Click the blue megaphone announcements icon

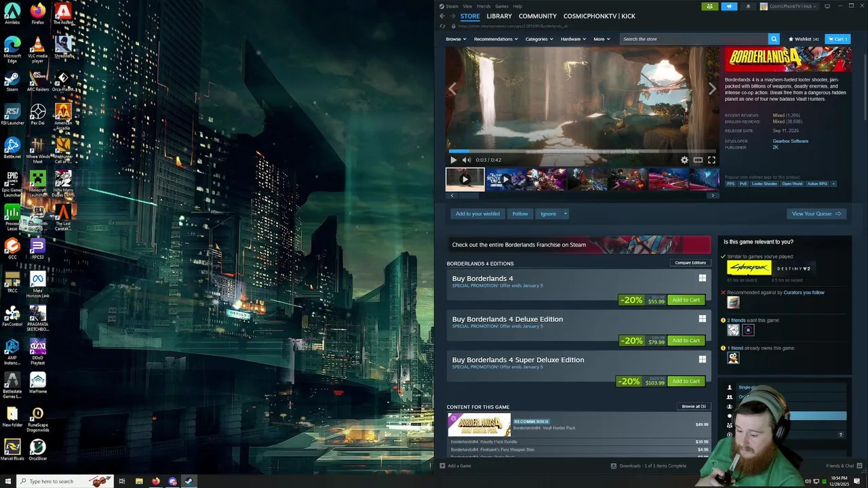tap(729, 6)
